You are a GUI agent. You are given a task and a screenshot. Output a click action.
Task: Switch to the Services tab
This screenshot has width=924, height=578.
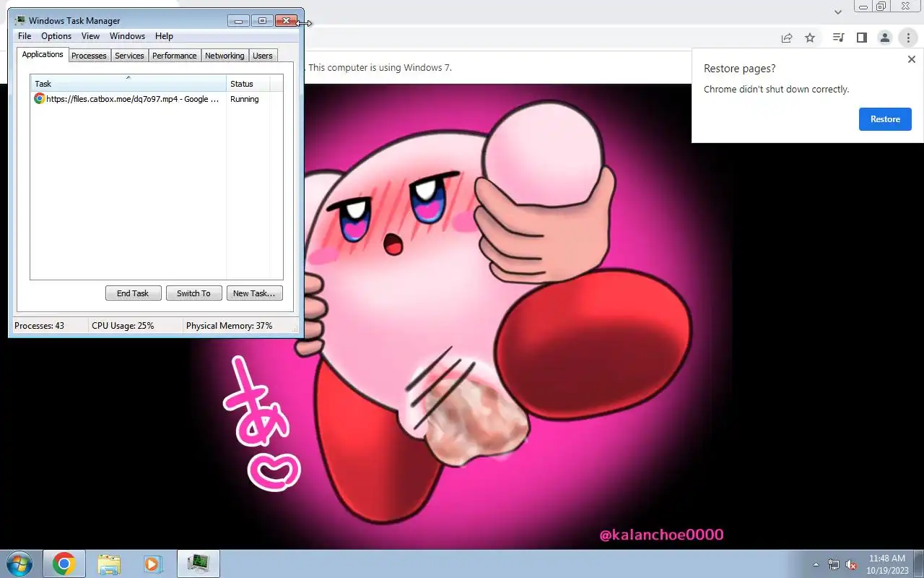[x=129, y=56]
